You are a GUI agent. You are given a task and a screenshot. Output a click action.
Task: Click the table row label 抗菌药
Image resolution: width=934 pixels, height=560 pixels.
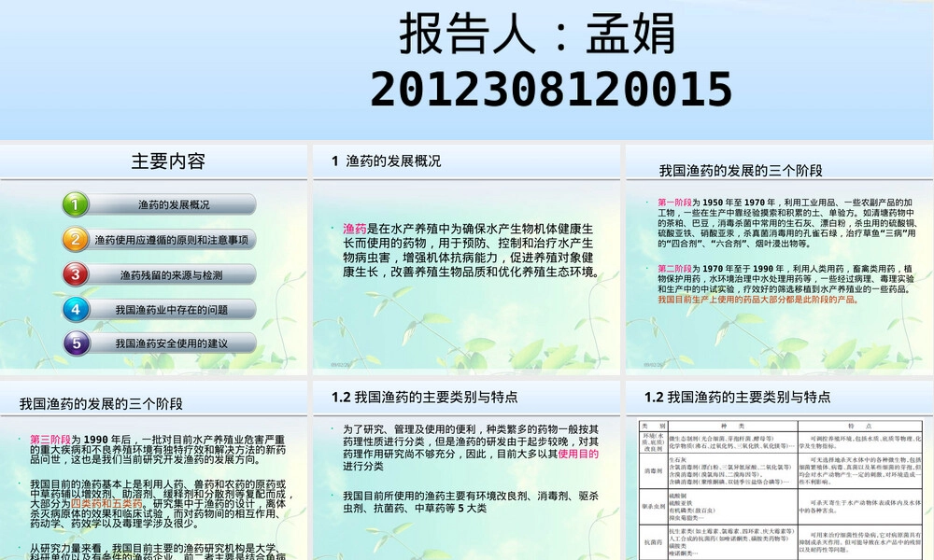[x=653, y=542]
